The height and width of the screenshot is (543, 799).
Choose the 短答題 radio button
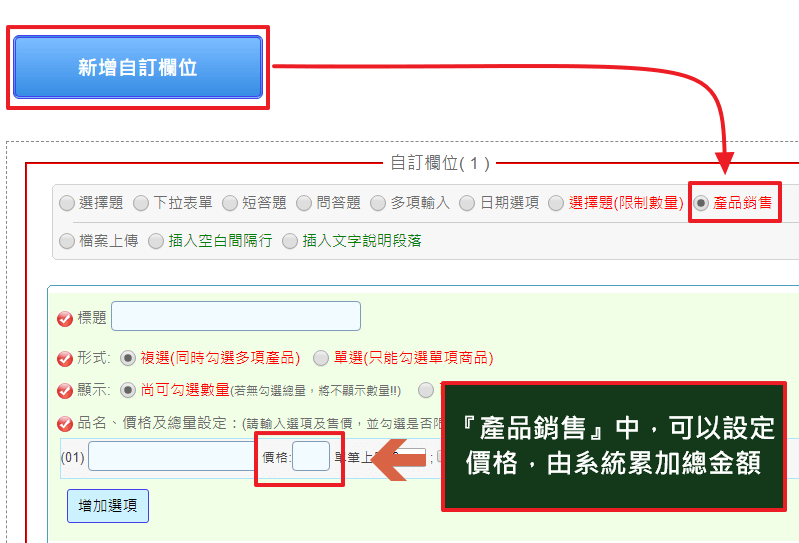click(230, 203)
